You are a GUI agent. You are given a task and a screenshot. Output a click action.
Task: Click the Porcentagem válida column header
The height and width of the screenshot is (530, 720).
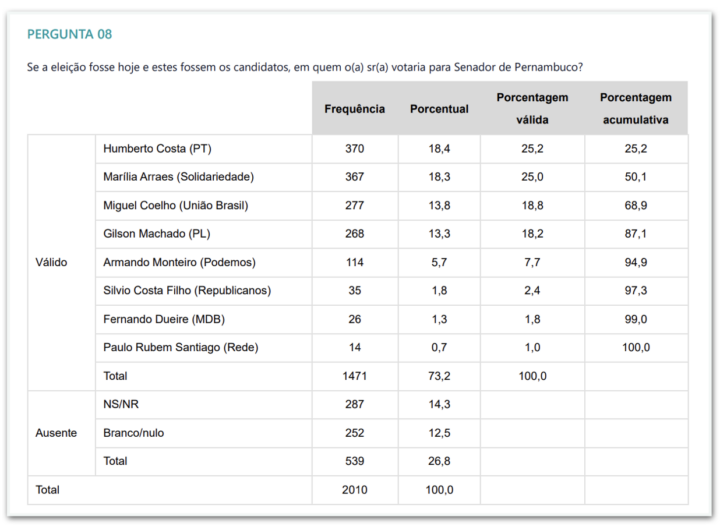coord(532,109)
